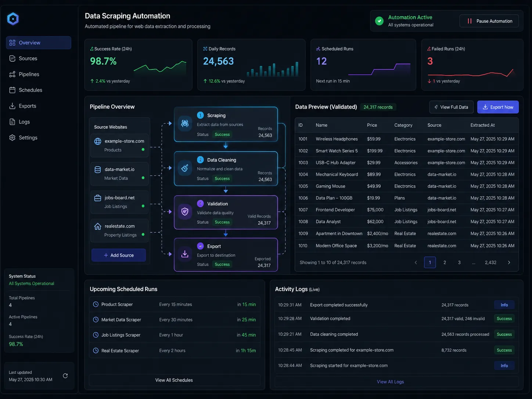Click the step 1 badge on Scraping

click(x=200, y=115)
